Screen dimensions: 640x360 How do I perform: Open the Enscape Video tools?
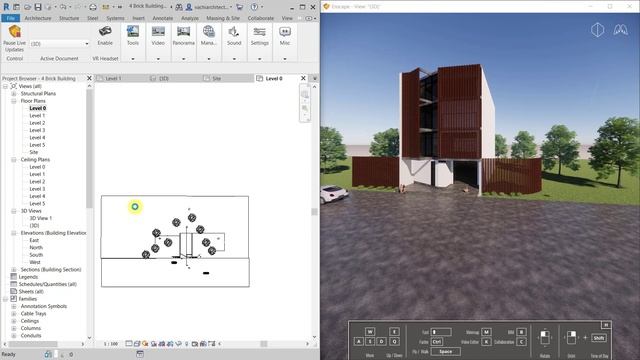click(x=158, y=31)
